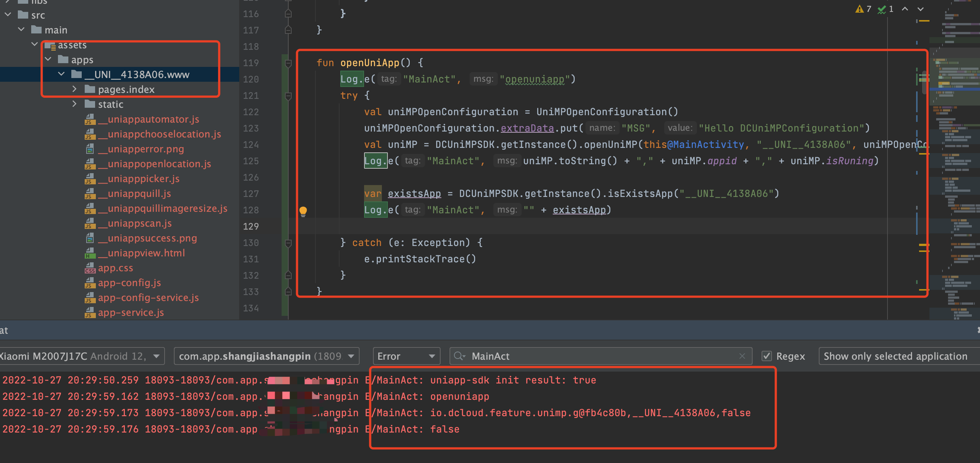The image size is (980, 463).
Task: Open app-config.js in the project tree
Action: pos(129,283)
